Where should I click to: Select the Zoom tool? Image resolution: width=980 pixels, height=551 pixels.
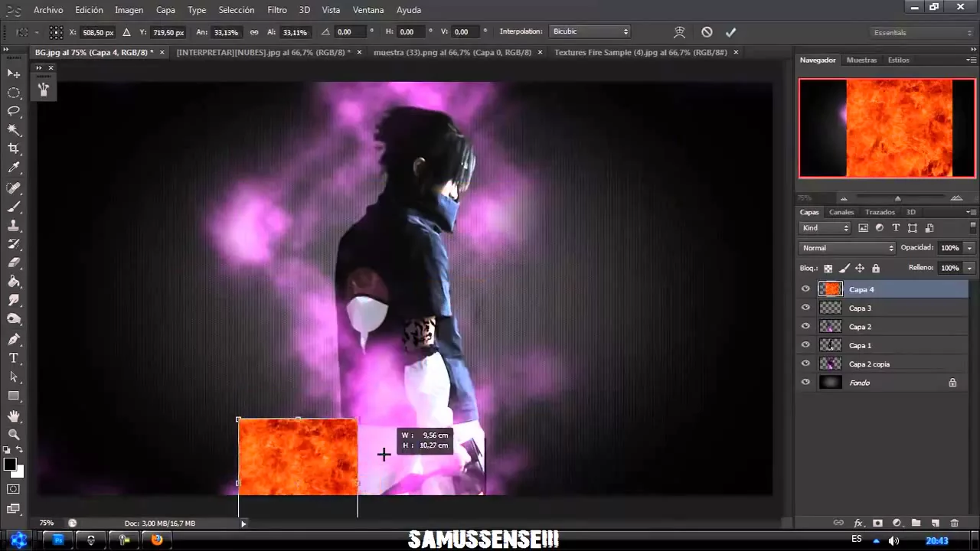14,434
